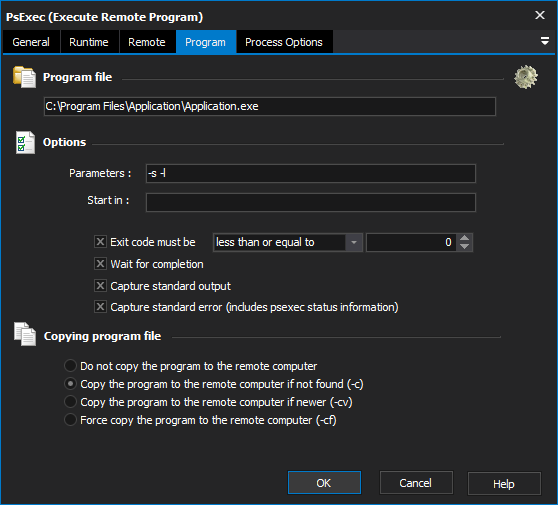Click the Start in input field
The height and width of the screenshot is (505, 558).
(311, 202)
